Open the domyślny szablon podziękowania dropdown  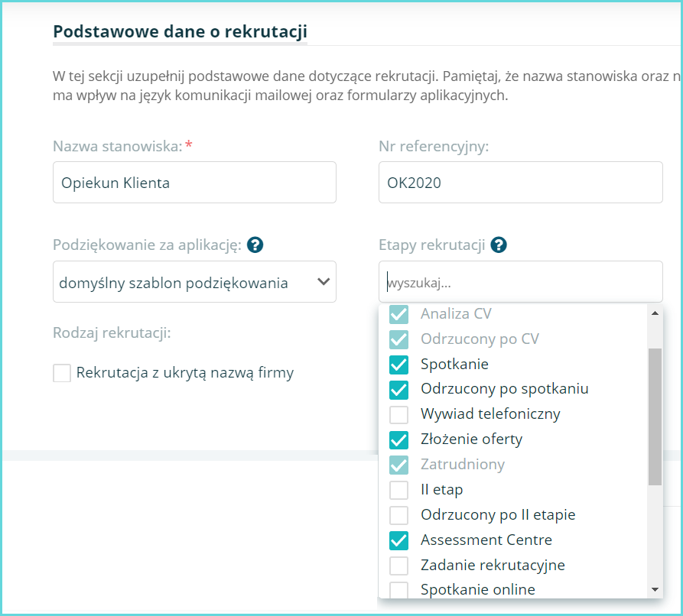click(194, 283)
